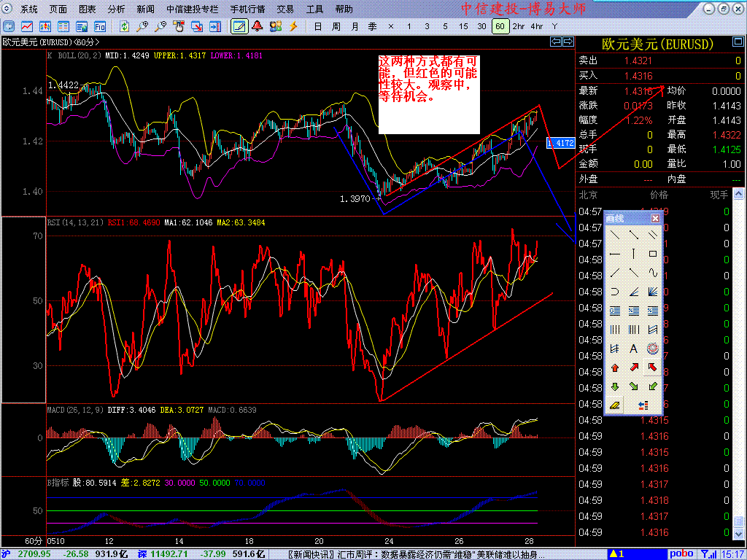Select the golden ratio G lines tool

click(x=615, y=311)
